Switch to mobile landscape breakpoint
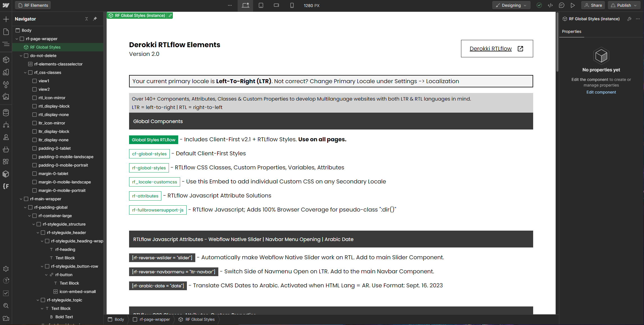The width and height of the screenshot is (644, 325). [x=276, y=5]
